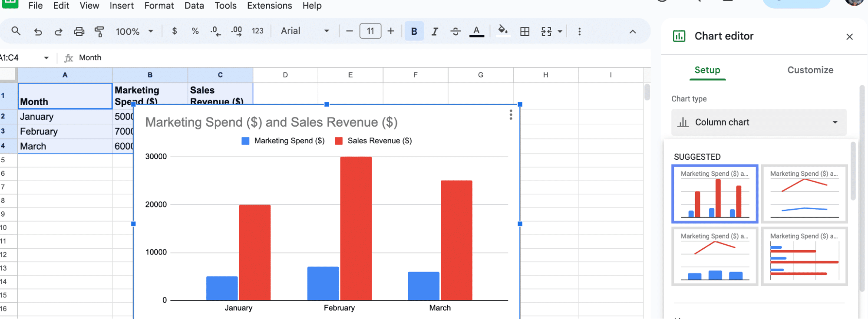Open the Extensions menu
Viewport: 868px width, 319px height.
269,6
